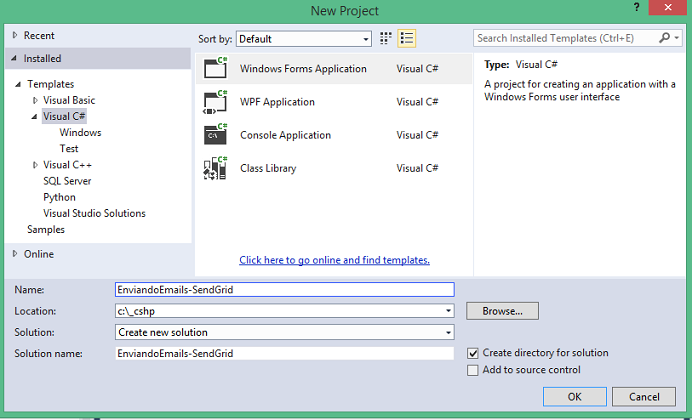This screenshot has width=692, height=420.
Task: Enable Add to source control checkbox
Action: coord(473,370)
